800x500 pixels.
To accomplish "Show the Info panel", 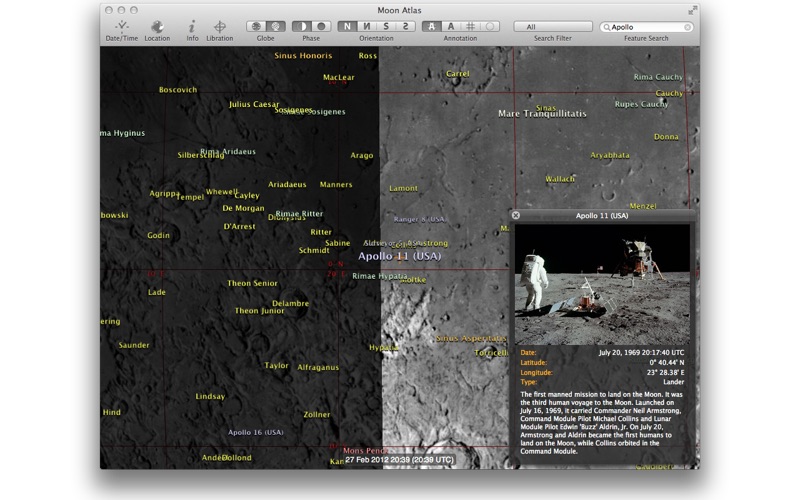I will coord(192,31).
